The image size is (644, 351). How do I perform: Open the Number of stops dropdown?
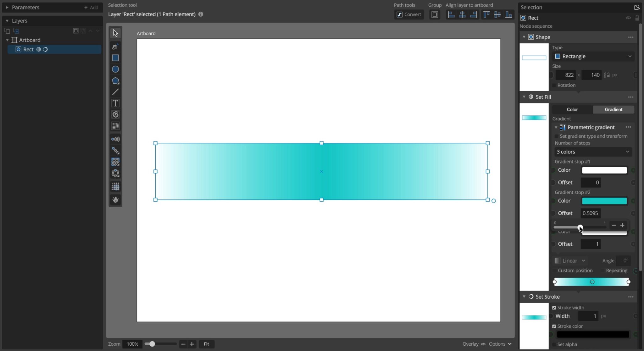tap(593, 152)
